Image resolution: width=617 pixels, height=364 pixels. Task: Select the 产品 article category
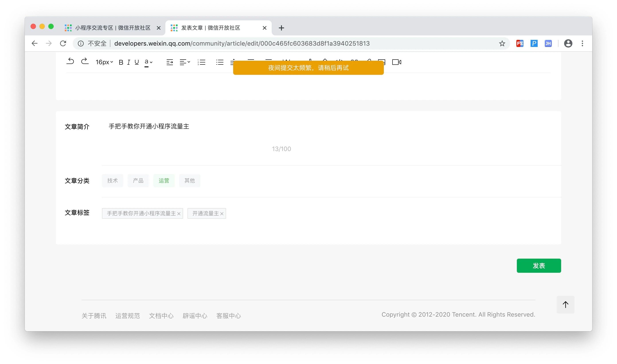[138, 181]
